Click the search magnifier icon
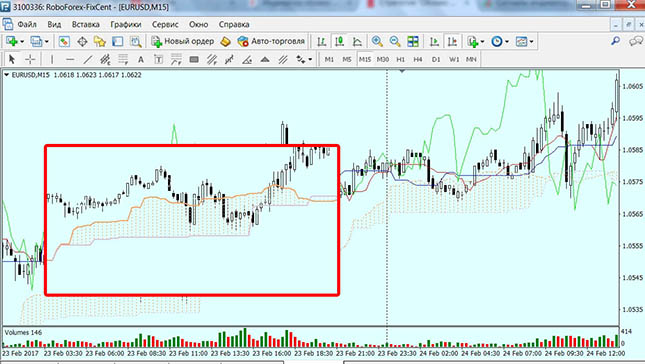 (x=615, y=41)
